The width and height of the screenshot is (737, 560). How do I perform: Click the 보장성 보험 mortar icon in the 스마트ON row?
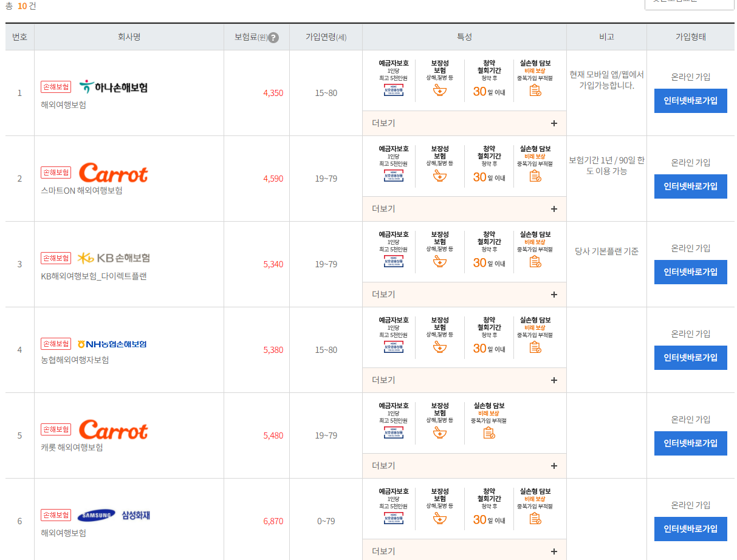[x=440, y=176]
